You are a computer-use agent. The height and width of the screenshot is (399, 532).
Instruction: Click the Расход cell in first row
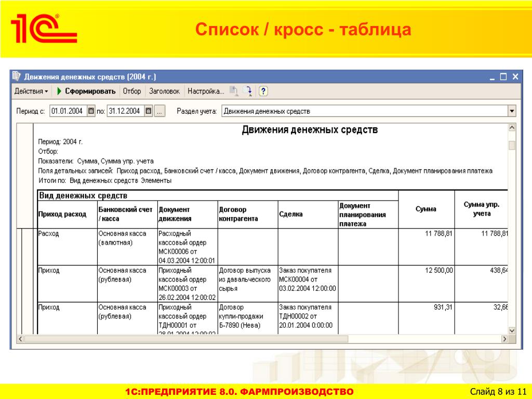pos(67,247)
